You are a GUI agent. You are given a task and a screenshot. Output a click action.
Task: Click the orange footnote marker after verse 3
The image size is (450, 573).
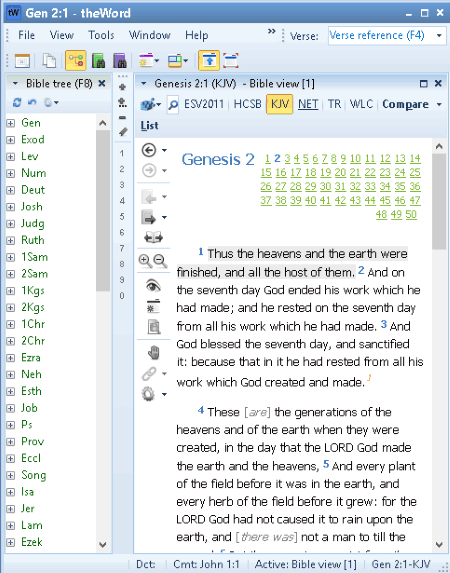coord(369,377)
